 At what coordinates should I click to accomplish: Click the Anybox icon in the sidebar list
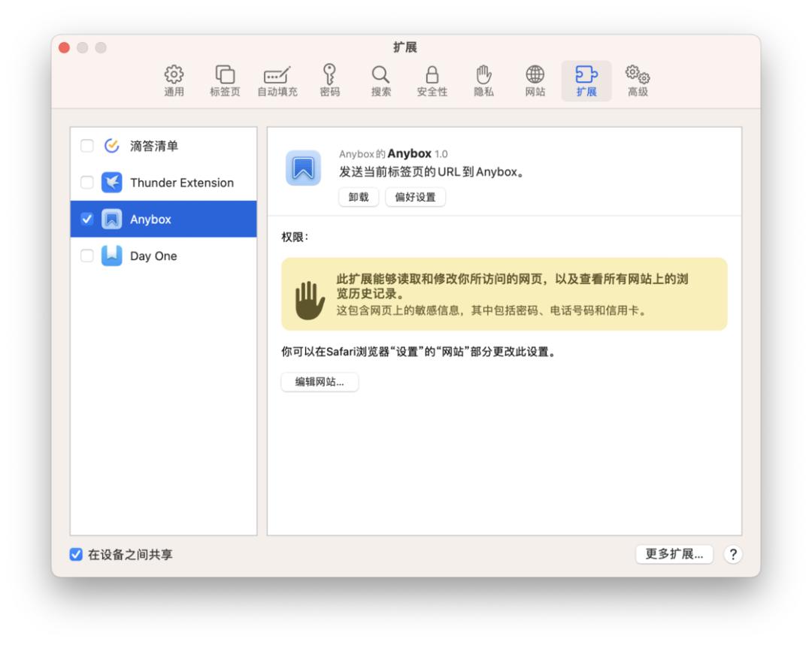[x=111, y=219]
